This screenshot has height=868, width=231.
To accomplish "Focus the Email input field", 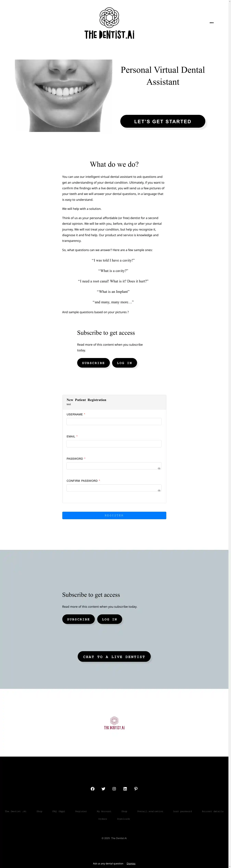I will [x=114, y=444].
